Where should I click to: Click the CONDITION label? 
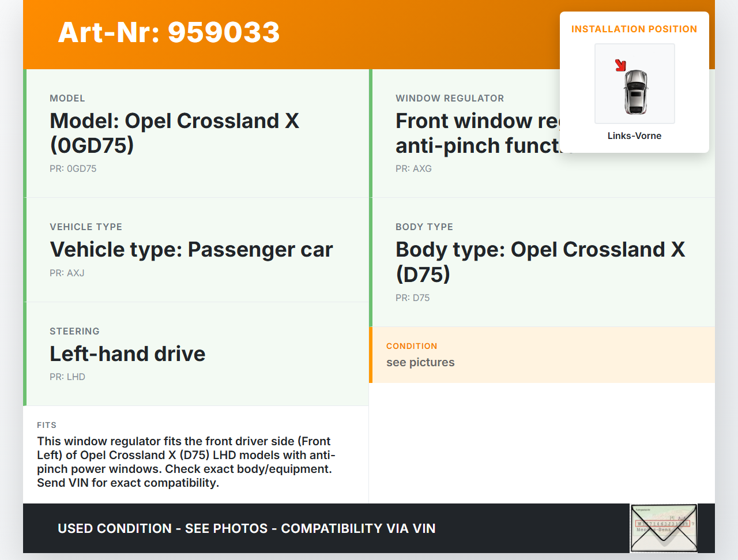coord(412,346)
